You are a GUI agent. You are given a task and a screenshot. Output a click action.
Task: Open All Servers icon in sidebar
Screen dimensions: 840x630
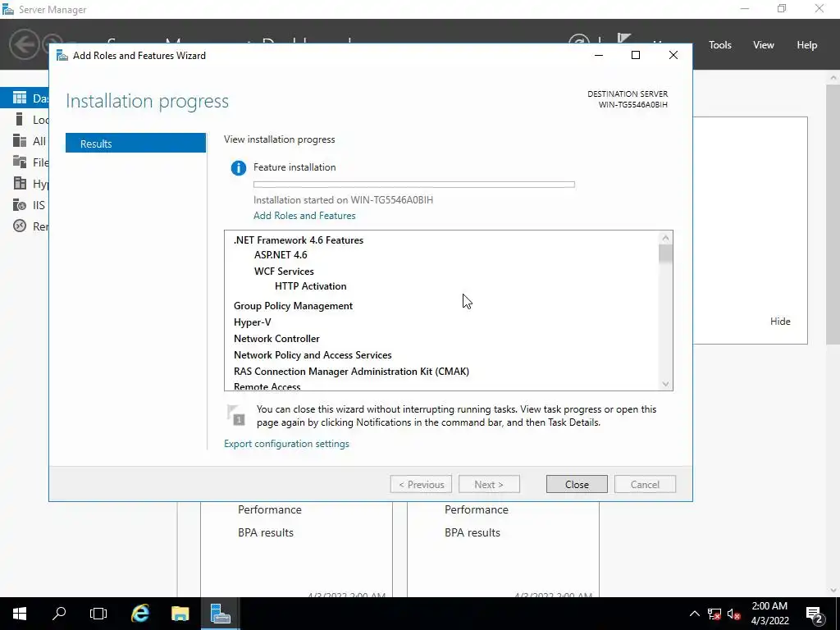pos(20,140)
